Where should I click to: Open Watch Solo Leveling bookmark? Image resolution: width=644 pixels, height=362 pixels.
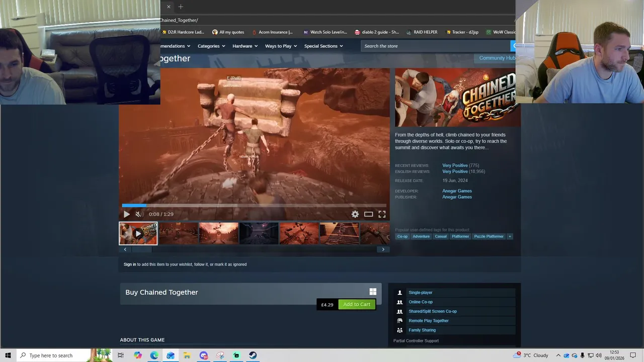[325, 32]
